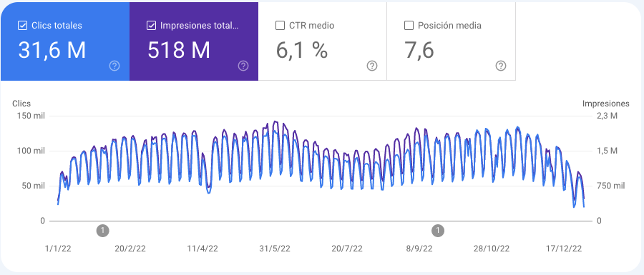Image resolution: width=644 pixels, height=275 pixels.
Task: Click annotation marker 1 near 20/2/22
Action: 102,231
